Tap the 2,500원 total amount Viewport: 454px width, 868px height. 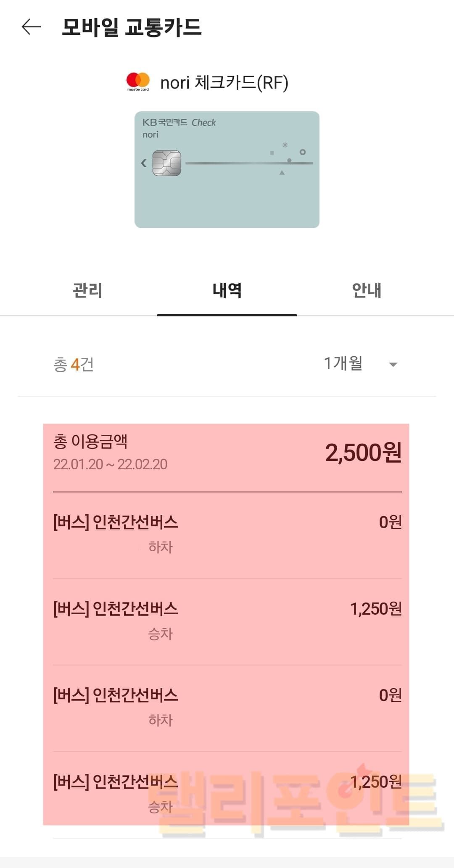tap(363, 453)
